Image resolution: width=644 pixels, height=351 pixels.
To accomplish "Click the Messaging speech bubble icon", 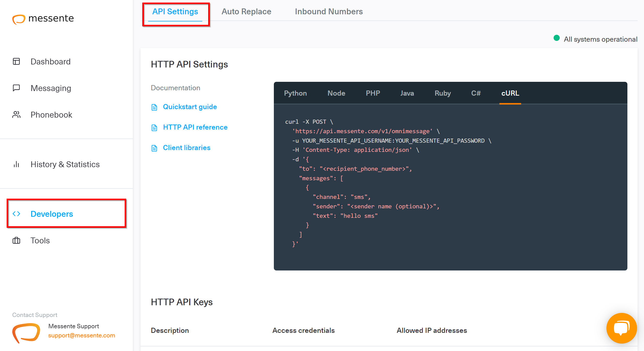I will 16,88.
